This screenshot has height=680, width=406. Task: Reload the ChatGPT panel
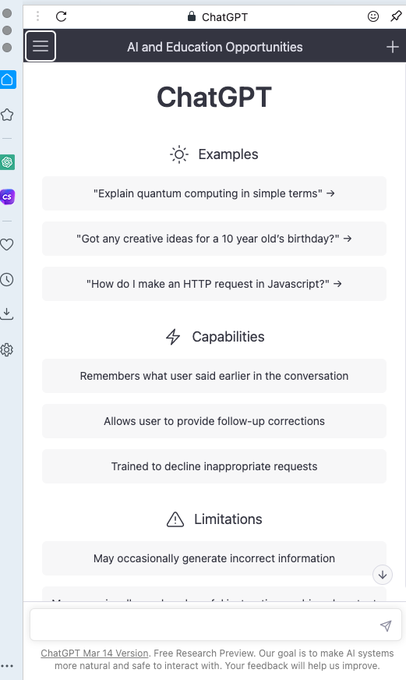pyautogui.click(x=61, y=16)
